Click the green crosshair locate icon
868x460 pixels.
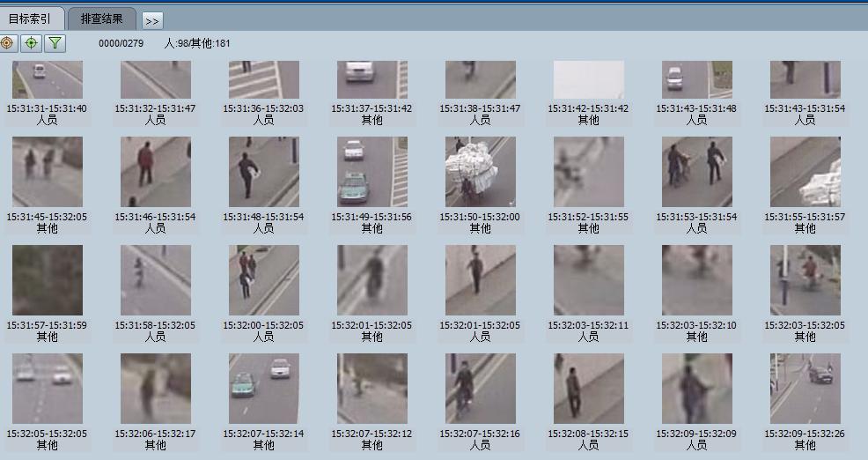(31, 42)
